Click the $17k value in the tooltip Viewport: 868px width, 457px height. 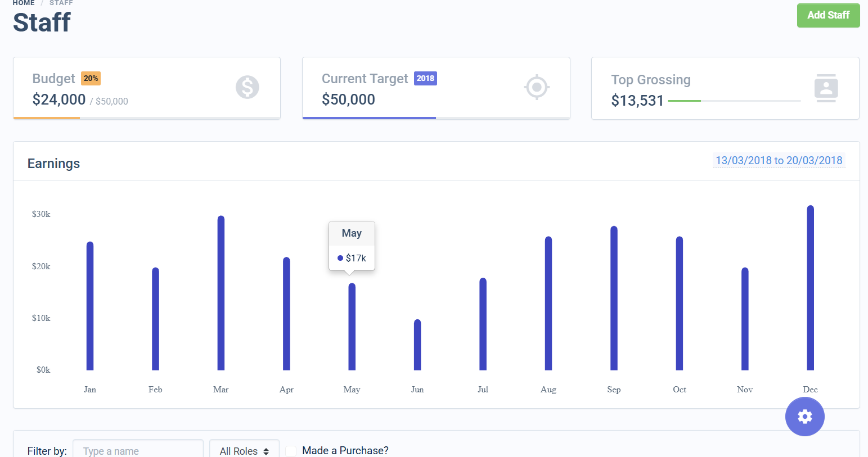[354, 258]
